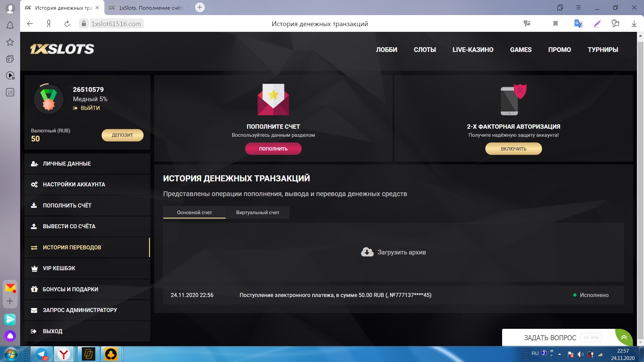
Task: Reload the page with refresh icon
Action: 67,24
